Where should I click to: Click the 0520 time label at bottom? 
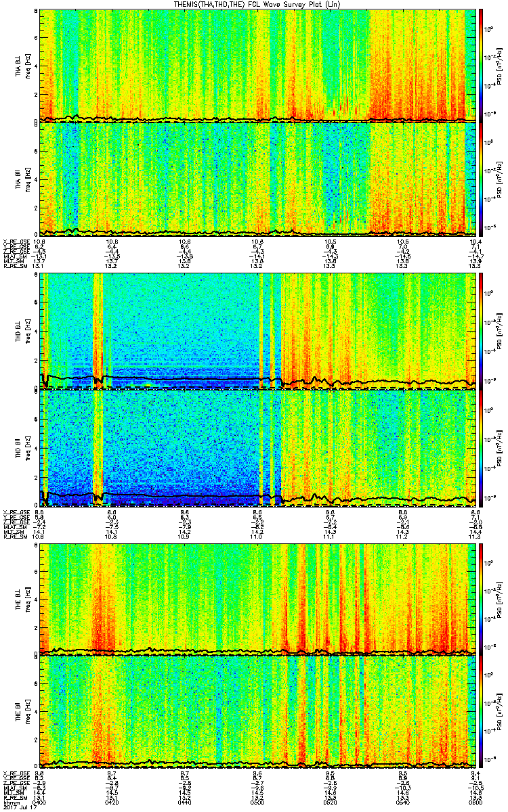(x=331, y=801)
